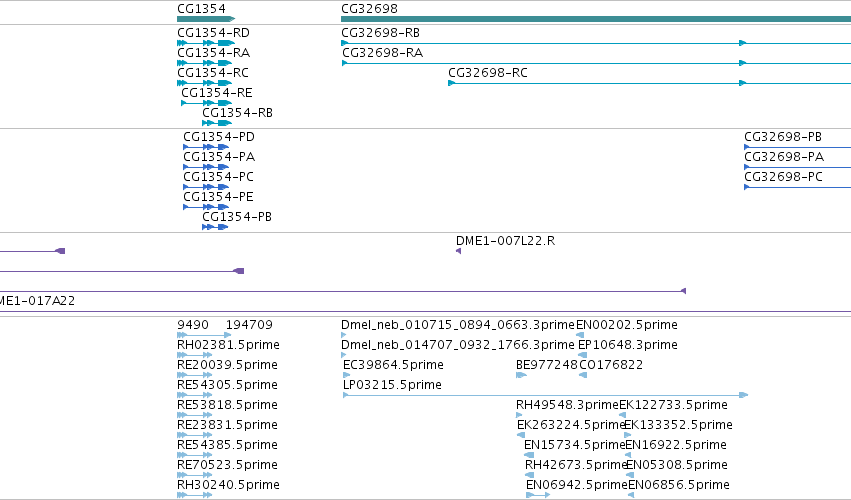Select transcript CG32698-RA label
851x500 pixels.
tap(382, 53)
